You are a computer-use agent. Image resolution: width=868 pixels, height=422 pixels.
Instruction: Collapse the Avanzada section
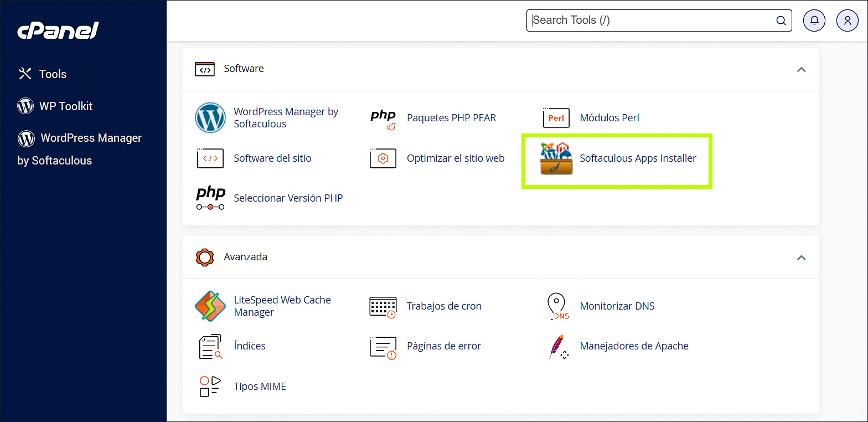[x=801, y=258]
